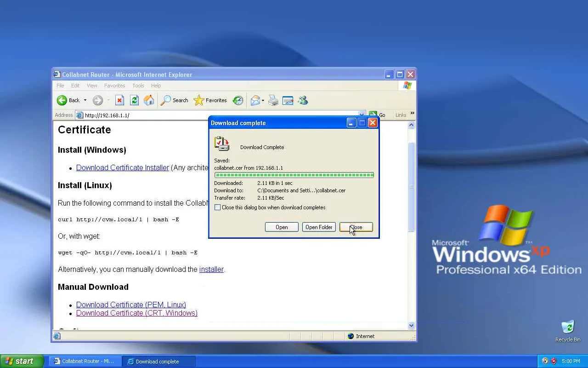The width and height of the screenshot is (588, 368).
Task: Close the Download complete dialog with the red X
Action: point(373,123)
